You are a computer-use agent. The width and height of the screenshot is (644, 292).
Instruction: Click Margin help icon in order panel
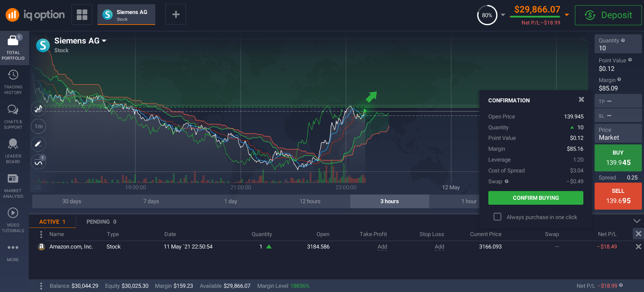point(619,80)
